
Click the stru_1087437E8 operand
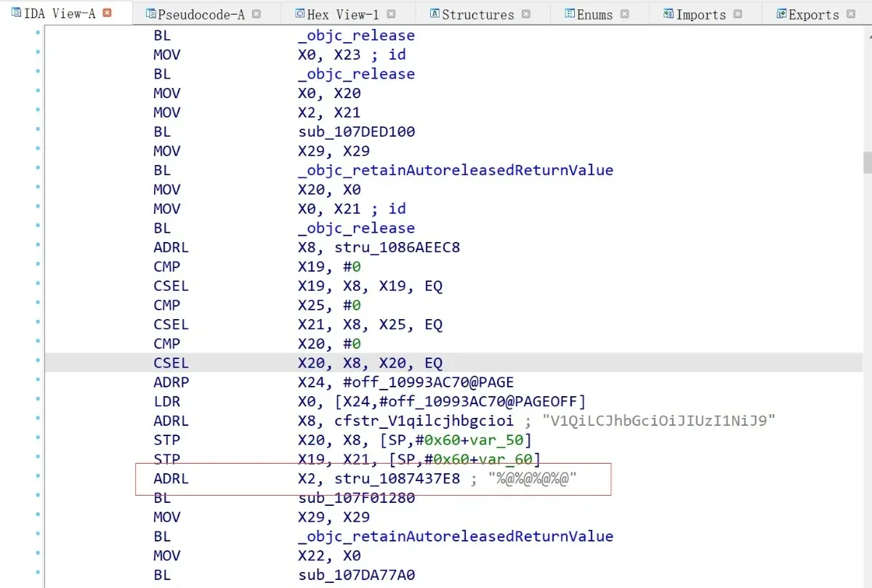(397, 478)
